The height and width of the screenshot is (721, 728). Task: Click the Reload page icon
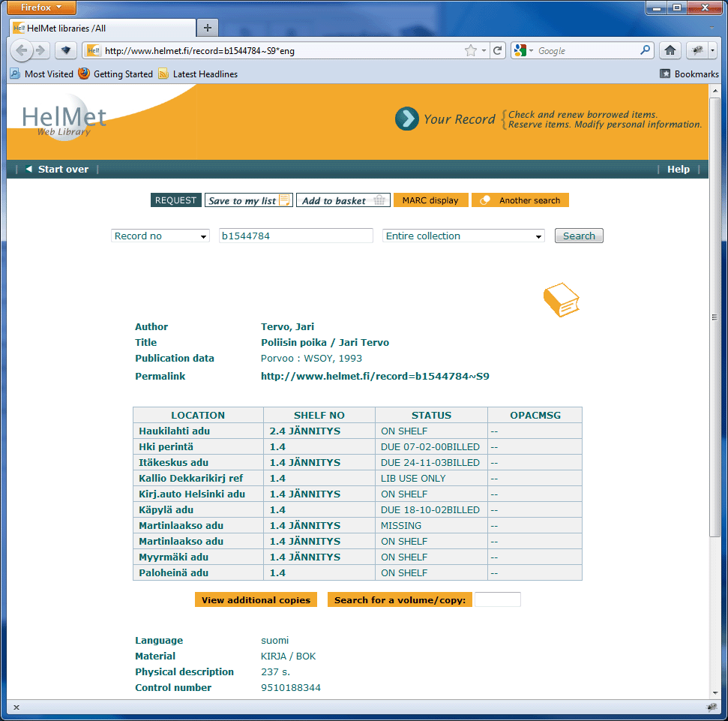click(497, 51)
